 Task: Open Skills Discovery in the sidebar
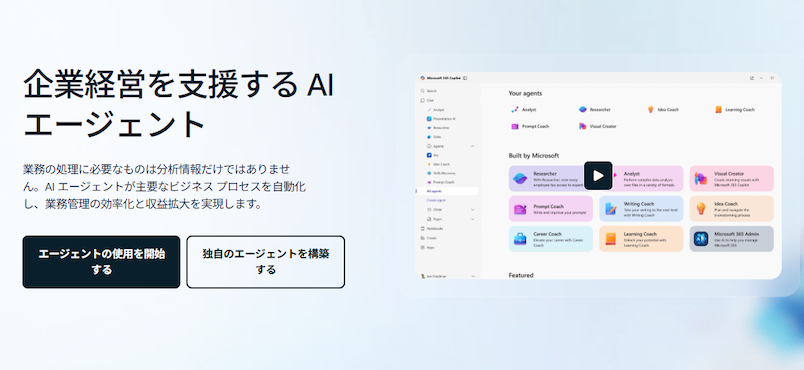tap(440, 173)
